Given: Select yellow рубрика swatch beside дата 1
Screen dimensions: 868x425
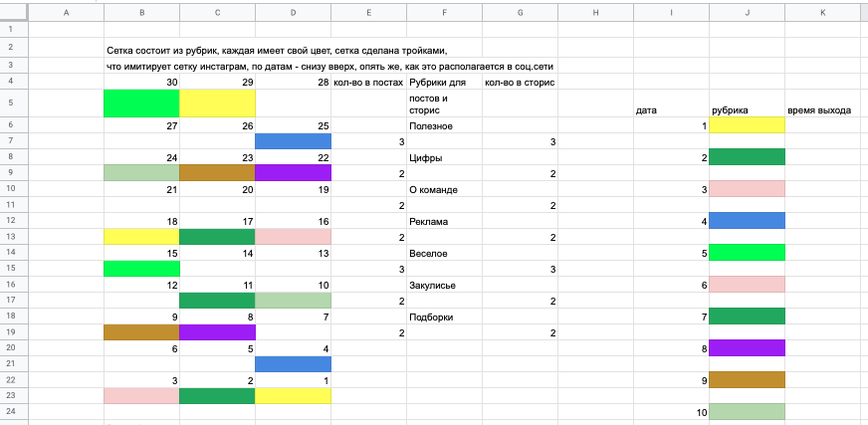Looking at the screenshot, I should (x=748, y=125).
